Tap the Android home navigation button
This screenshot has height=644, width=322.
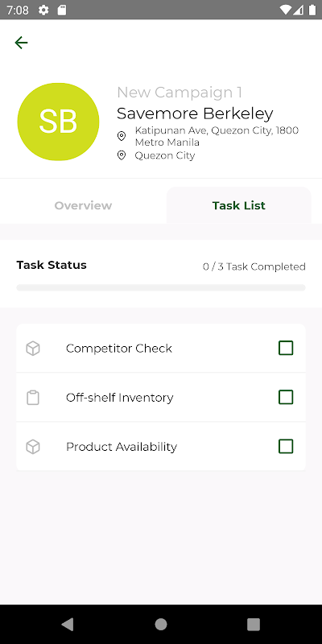click(x=161, y=625)
